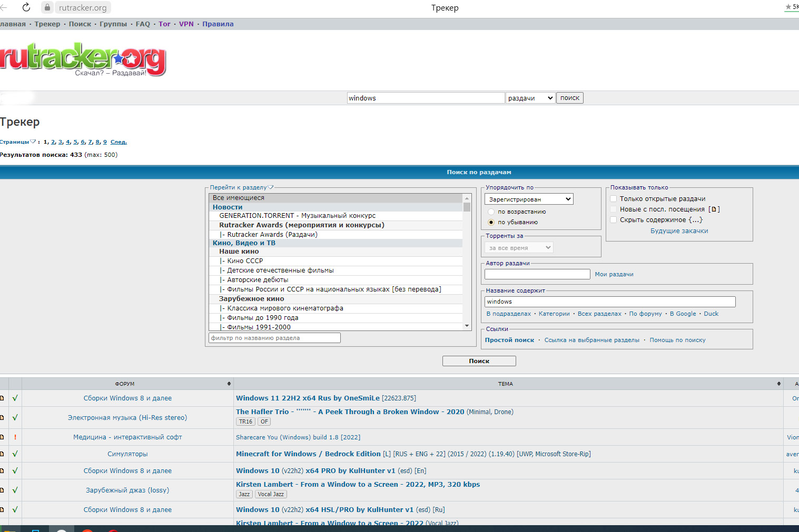Click the checkmark in the Windows 10 x64 PRO row
The image size is (799, 532).
click(x=15, y=470)
